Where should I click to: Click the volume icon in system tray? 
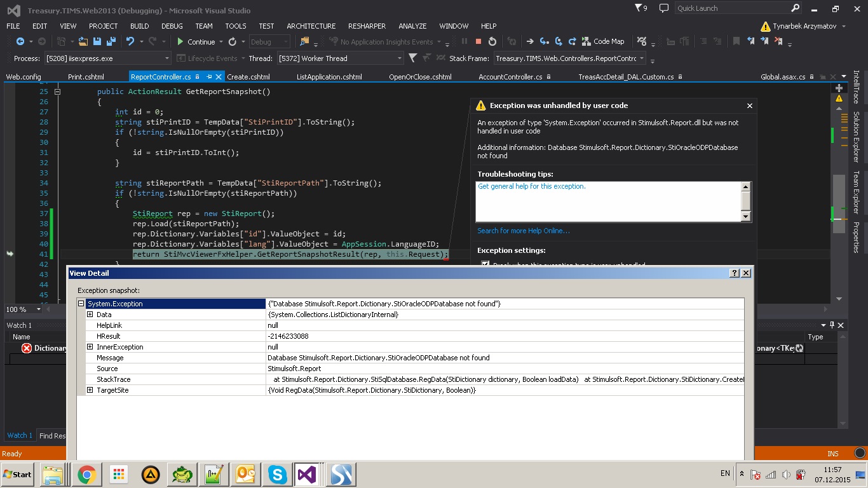coord(786,474)
